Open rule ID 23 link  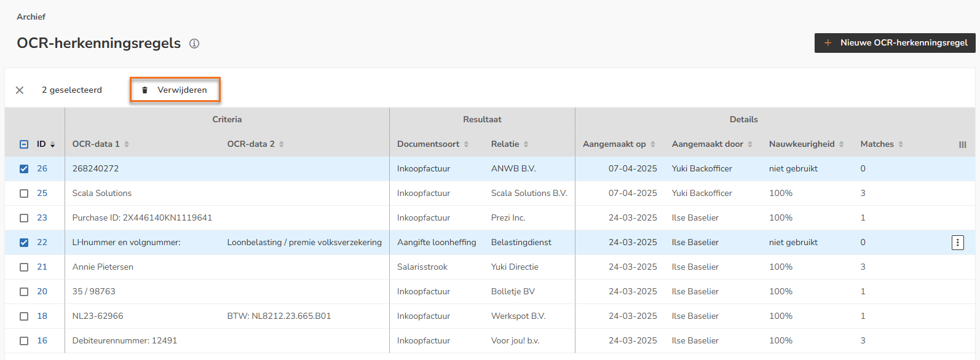[x=42, y=218]
